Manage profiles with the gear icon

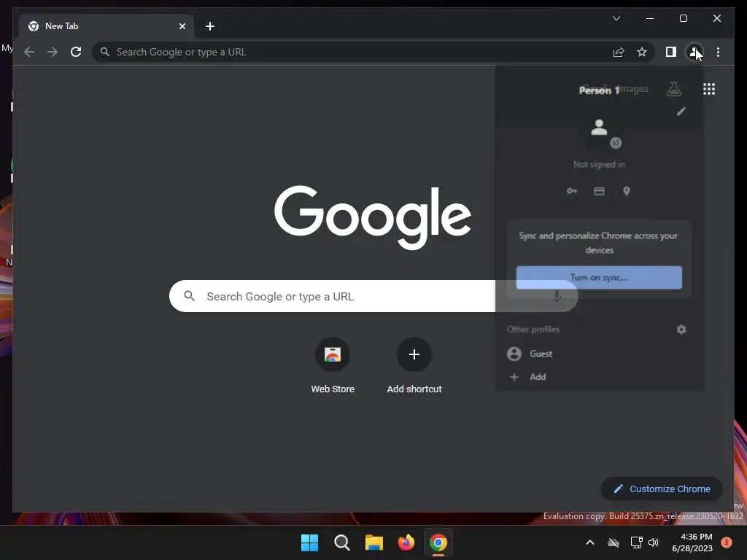click(x=681, y=330)
